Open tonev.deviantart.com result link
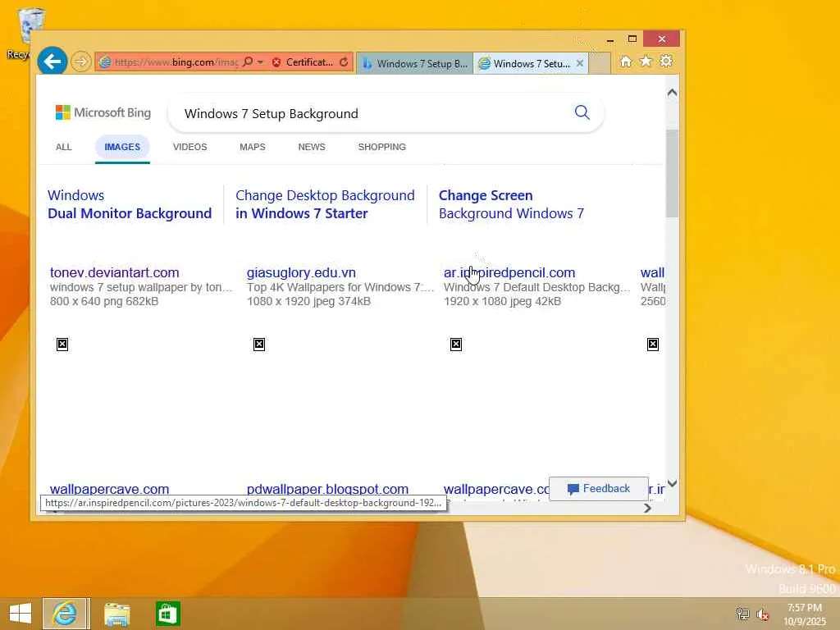This screenshot has width=840, height=630. [115, 272]
